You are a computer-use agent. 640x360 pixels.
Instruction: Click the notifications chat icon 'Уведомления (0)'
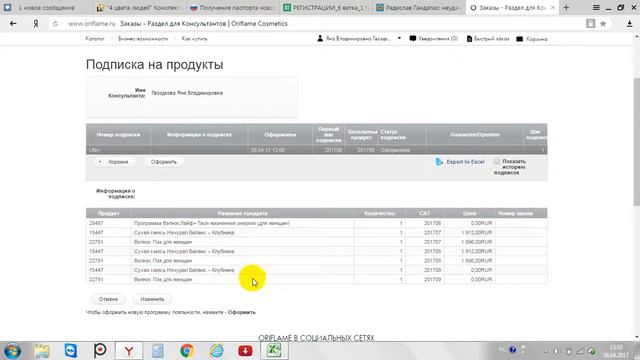[413, 38]
